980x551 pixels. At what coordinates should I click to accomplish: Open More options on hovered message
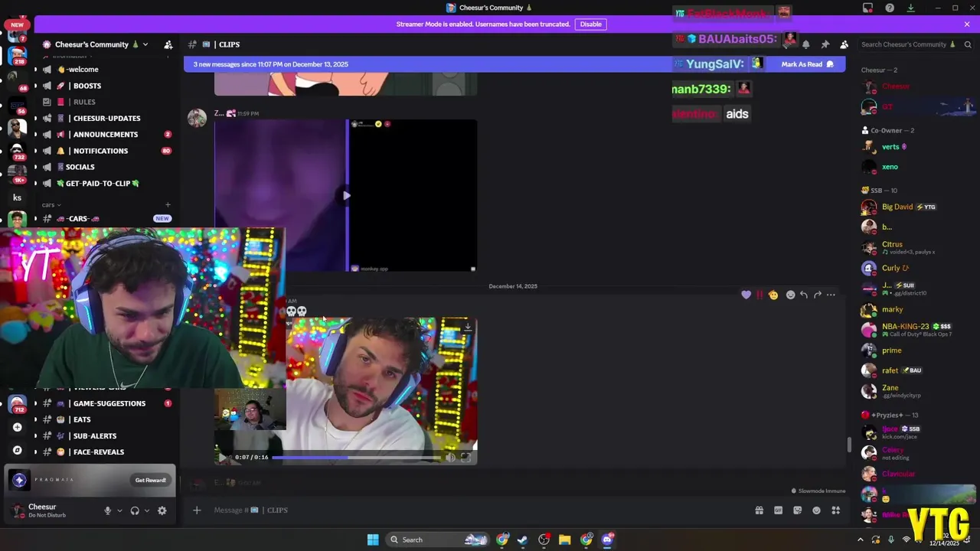pyautogui.click(x=831, y=295)
